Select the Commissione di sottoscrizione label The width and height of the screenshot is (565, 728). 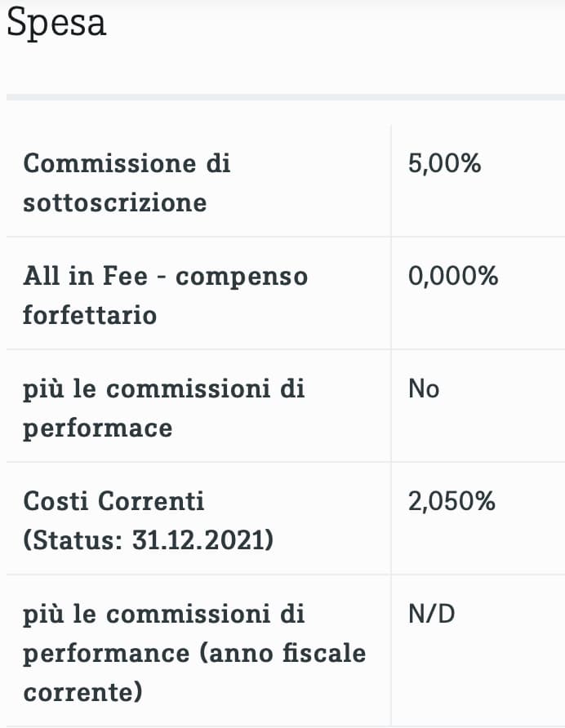click(x=127, y=182)
